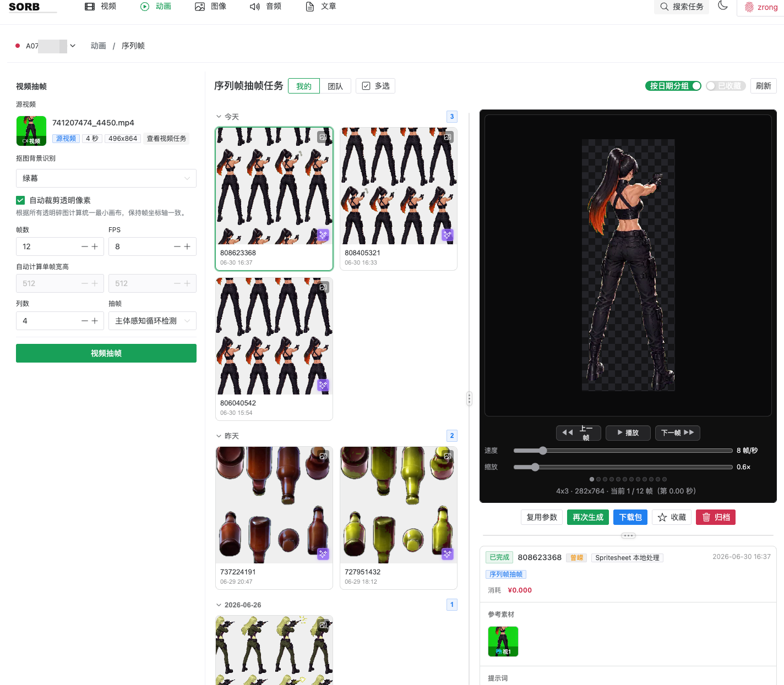
Task: Click the 刷新 refresh button
Action: click(764, 86)
